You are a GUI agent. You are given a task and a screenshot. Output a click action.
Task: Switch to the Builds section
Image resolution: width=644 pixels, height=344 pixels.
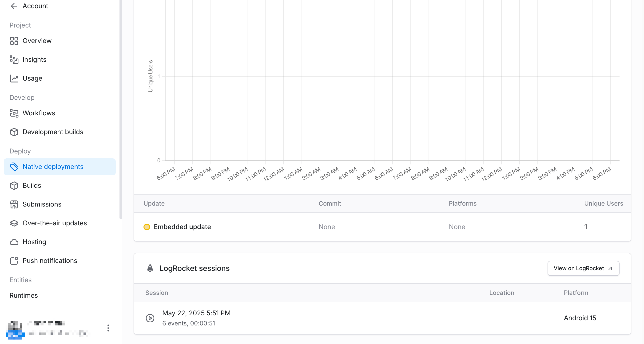32,185
